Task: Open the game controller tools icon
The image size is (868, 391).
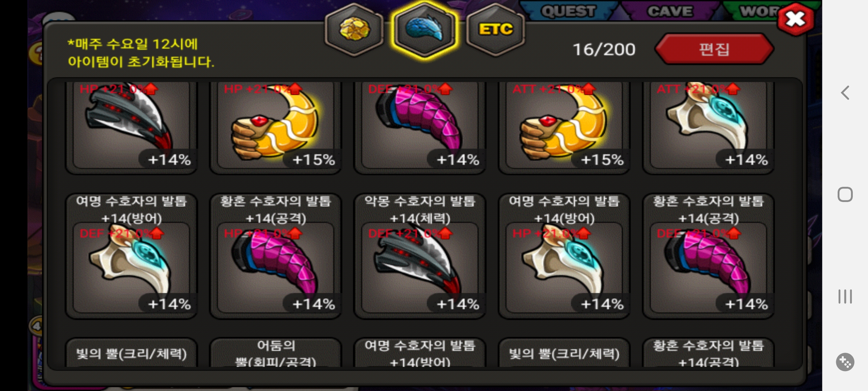Action: 845,362
